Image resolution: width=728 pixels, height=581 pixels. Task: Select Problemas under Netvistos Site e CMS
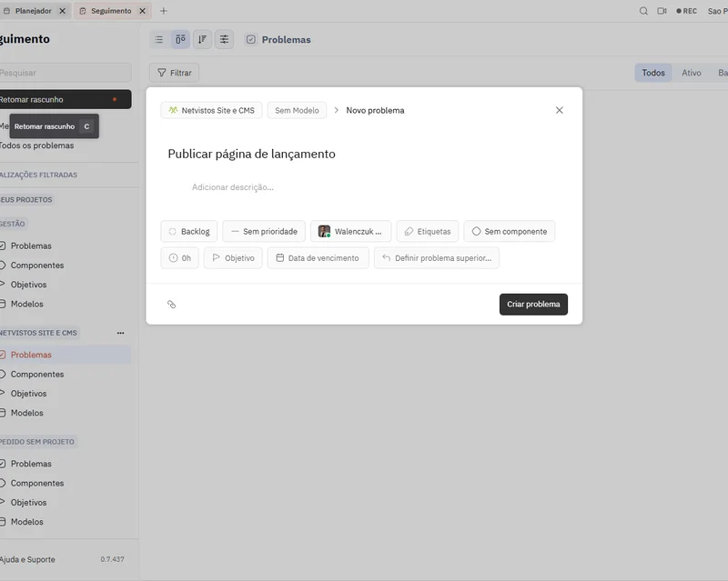point(65,355)
